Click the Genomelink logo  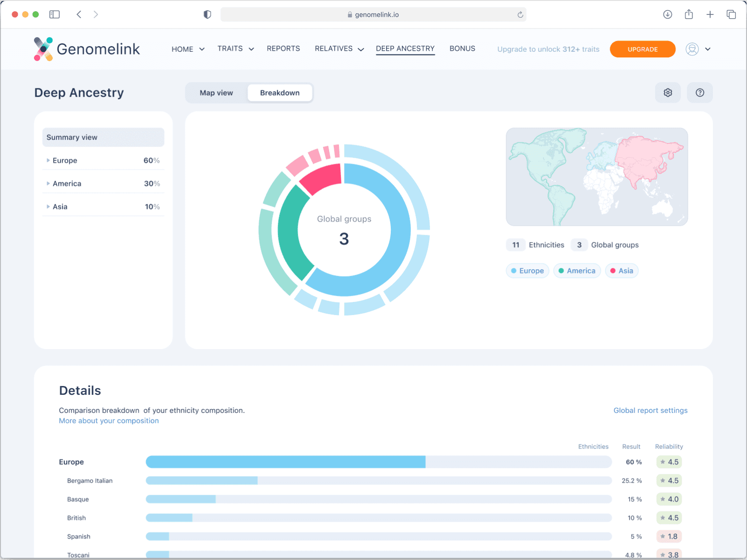[x=87, y=49]
